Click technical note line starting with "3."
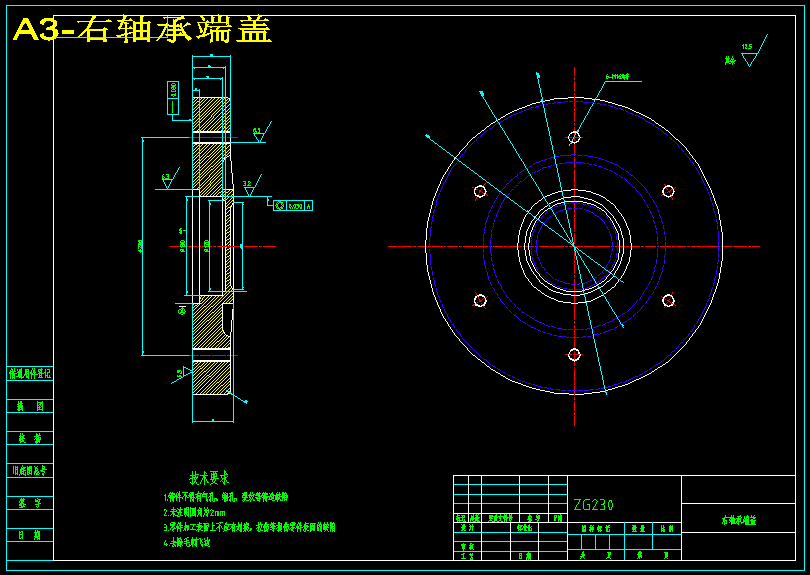810x575 pixels. (250, 527)
